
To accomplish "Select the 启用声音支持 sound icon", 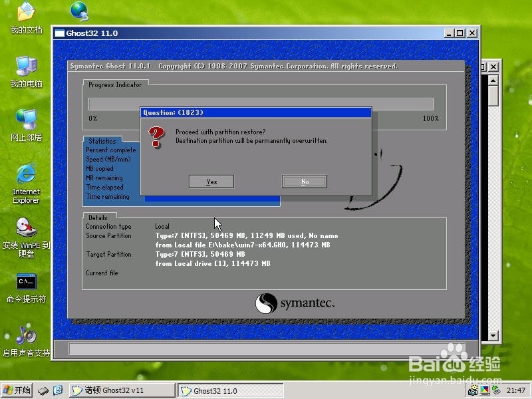I will click(26, 342).
